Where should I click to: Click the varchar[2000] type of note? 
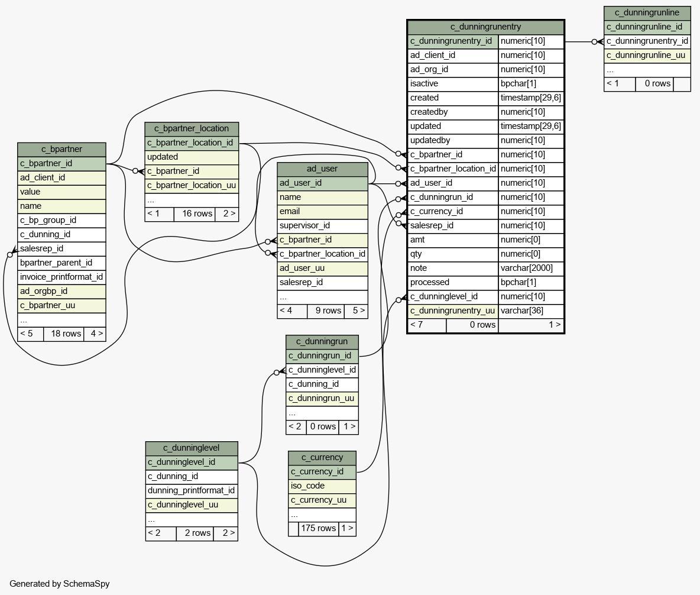[532, 269]
